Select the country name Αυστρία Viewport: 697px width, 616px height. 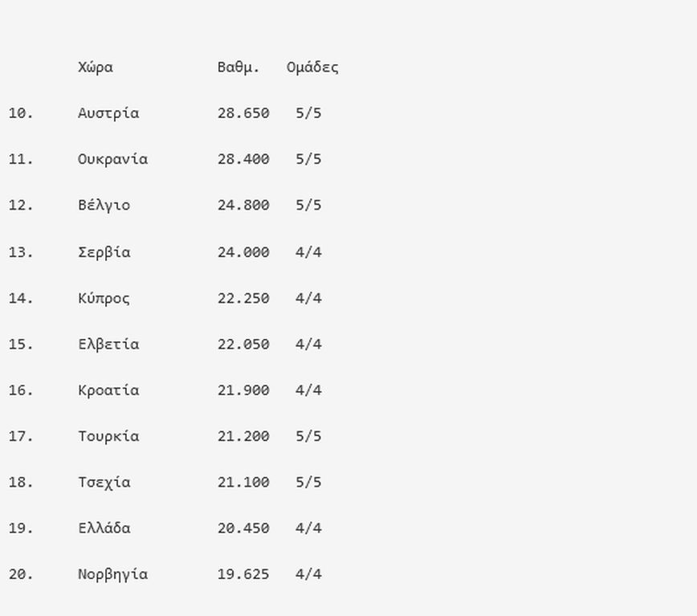[108, 113]
